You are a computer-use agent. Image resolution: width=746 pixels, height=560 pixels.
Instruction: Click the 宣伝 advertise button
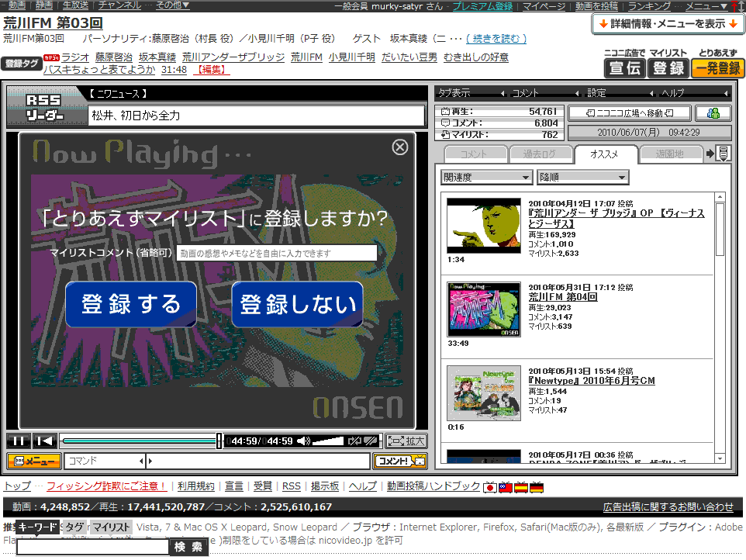tap(625, 68)
